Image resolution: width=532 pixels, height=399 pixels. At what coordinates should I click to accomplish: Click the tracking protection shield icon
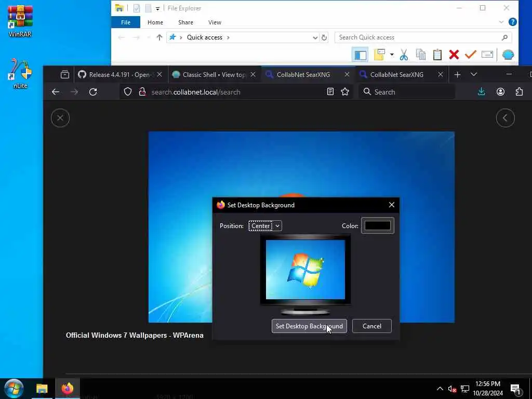pos(128,92)
